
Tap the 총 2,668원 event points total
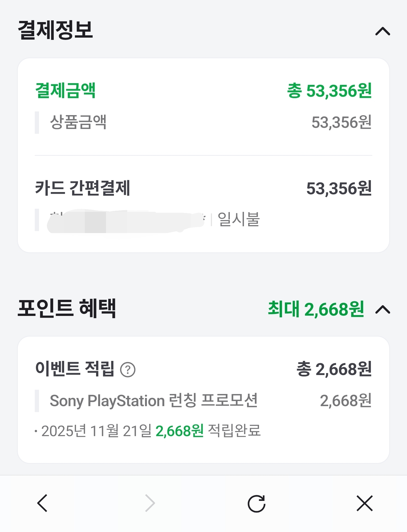pos(334,369)
